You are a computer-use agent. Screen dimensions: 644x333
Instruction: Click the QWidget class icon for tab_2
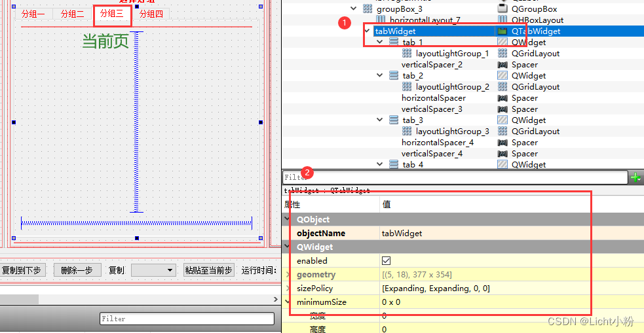pos(502,75)
